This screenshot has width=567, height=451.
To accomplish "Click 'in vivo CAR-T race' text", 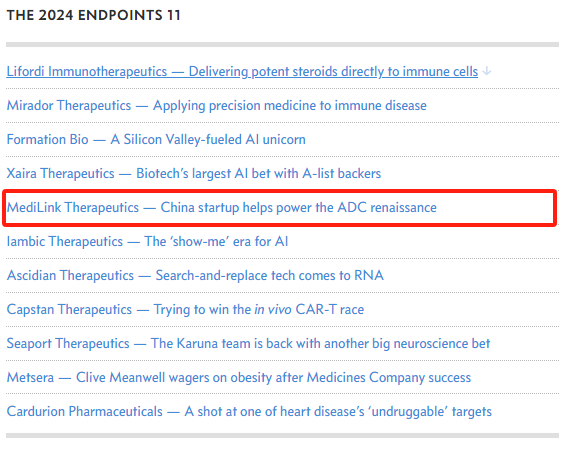I will [x=309, y=310].
